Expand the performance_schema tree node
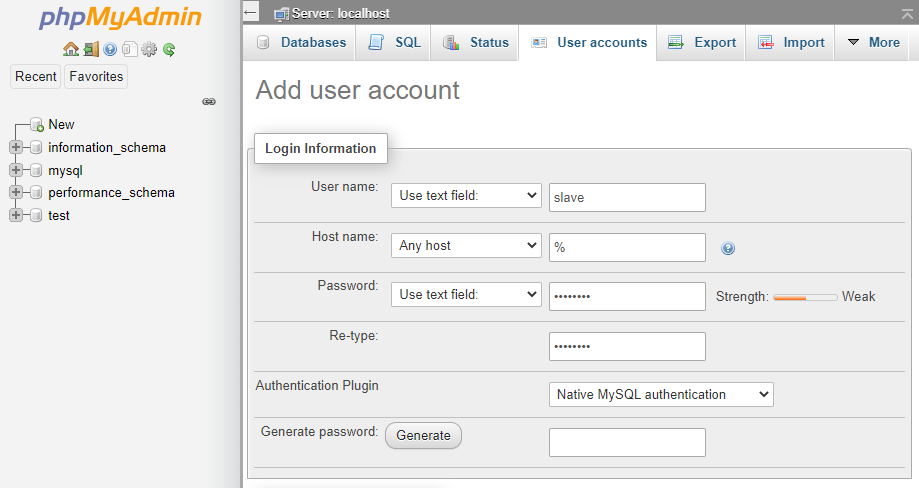 tap(16, 192)
